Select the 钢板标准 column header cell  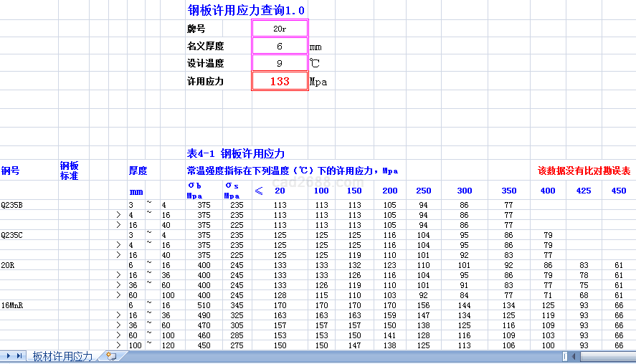click(70, 171)
